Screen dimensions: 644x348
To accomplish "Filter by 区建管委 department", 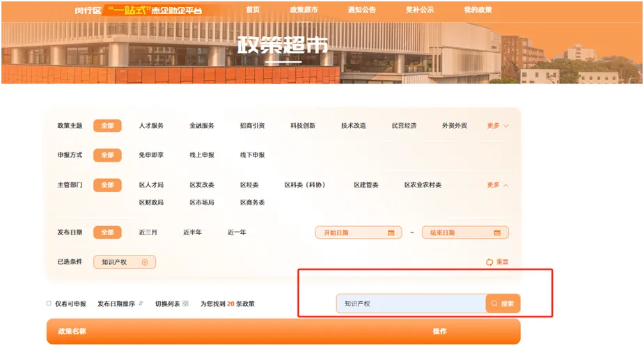I will coord(366,185).
